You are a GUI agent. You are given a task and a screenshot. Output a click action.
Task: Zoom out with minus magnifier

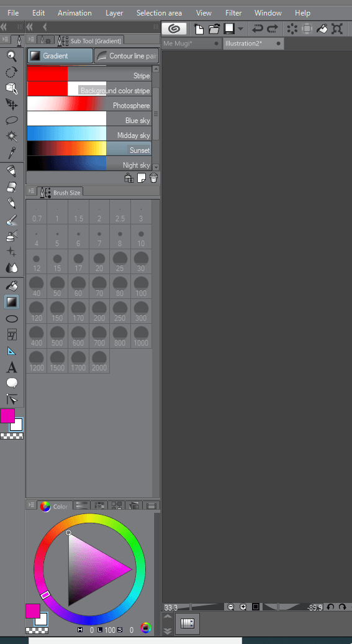tap(231, 607)
